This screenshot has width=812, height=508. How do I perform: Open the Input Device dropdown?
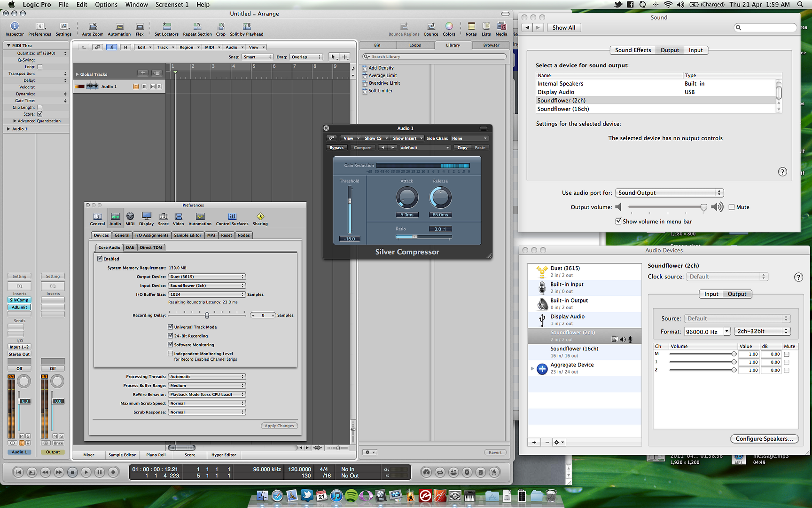point(207,286)
